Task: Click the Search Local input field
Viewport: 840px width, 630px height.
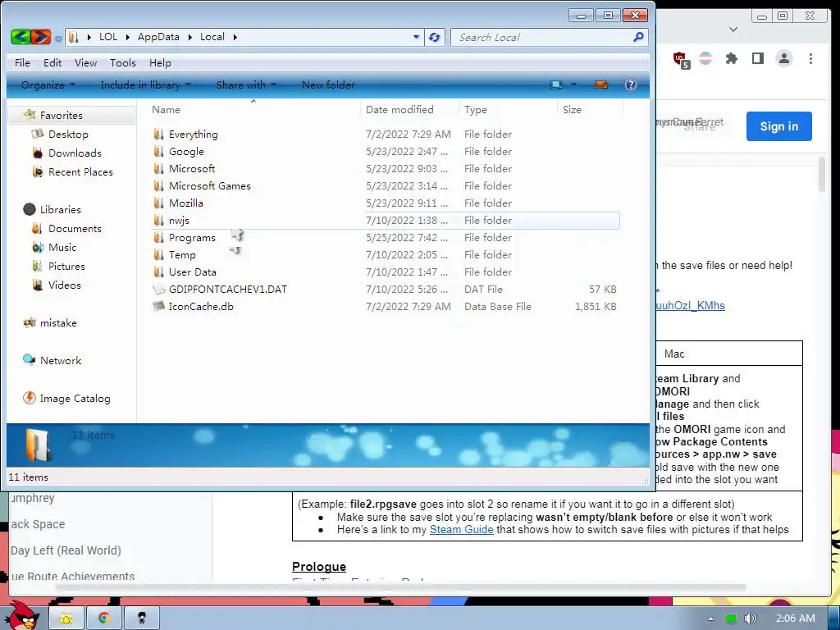Action: click(x=543, y=37)
